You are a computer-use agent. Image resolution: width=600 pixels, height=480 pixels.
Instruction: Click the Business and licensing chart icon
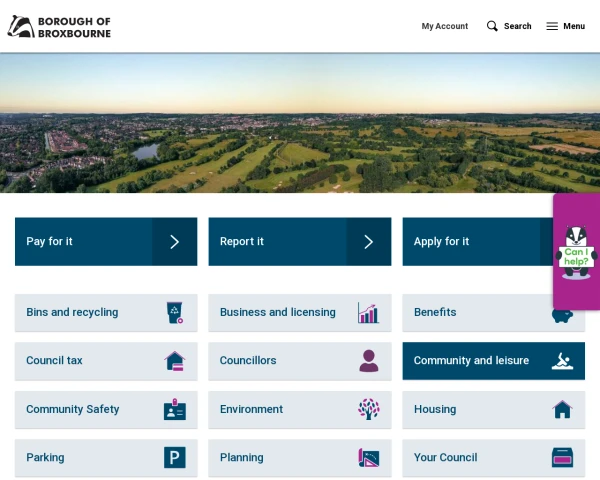tap(368, 313)
